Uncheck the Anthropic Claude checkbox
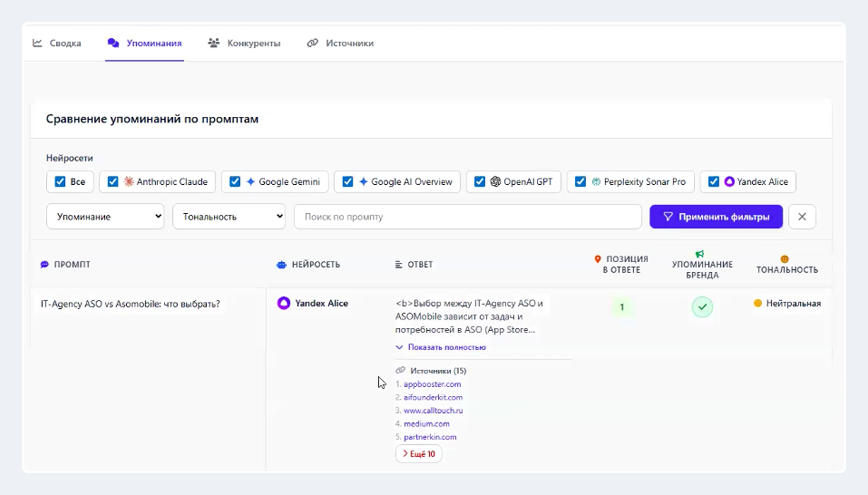868x495 pixels. 113,181
